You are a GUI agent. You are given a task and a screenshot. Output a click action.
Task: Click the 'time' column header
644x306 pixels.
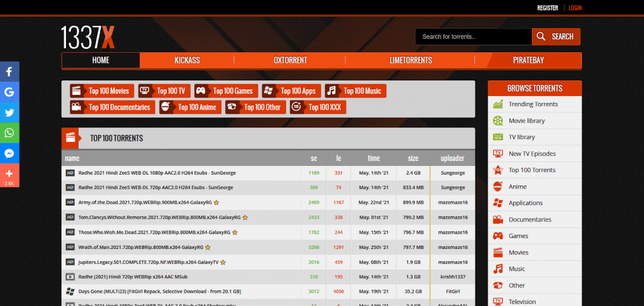point(374,158)
